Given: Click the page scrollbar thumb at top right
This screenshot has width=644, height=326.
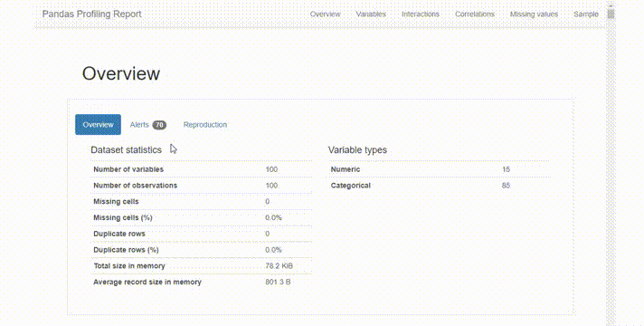Looking at the screenshot, I should click(x=611, y=14).
